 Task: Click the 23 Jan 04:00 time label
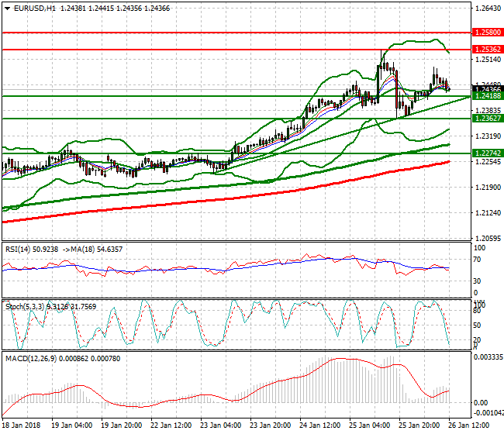point(221,425)
